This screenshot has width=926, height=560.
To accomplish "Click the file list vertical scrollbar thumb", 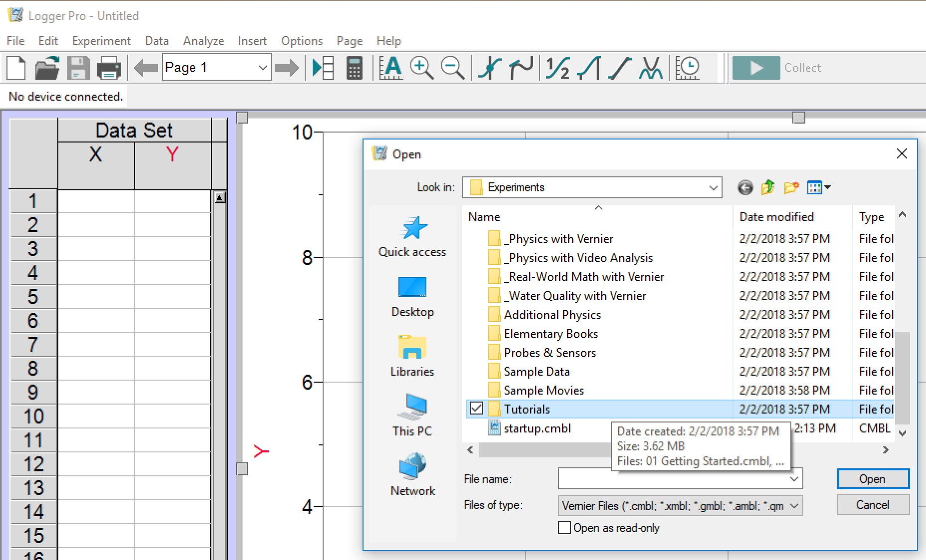I will 902,377.
